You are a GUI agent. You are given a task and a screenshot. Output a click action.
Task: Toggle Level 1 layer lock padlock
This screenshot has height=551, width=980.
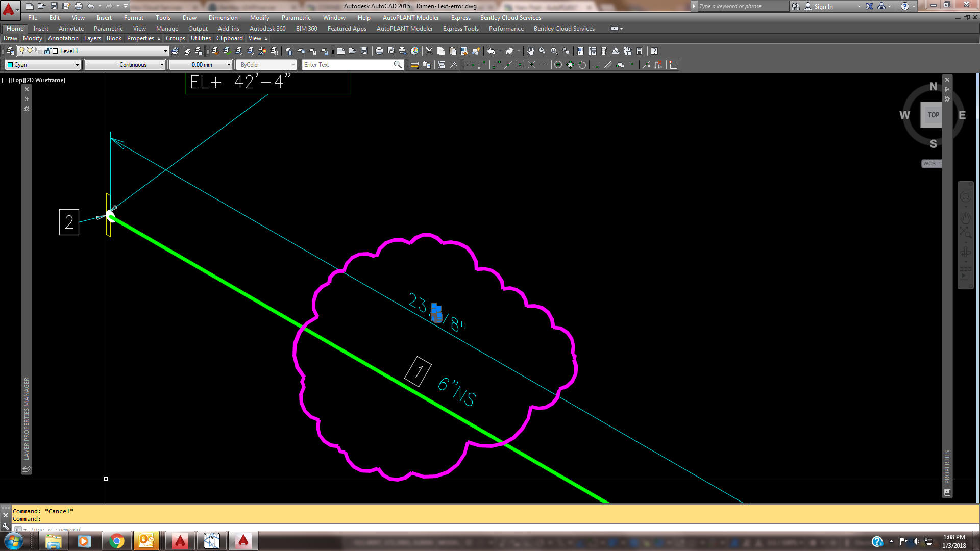pyautogui.click(x=47, y=51)
